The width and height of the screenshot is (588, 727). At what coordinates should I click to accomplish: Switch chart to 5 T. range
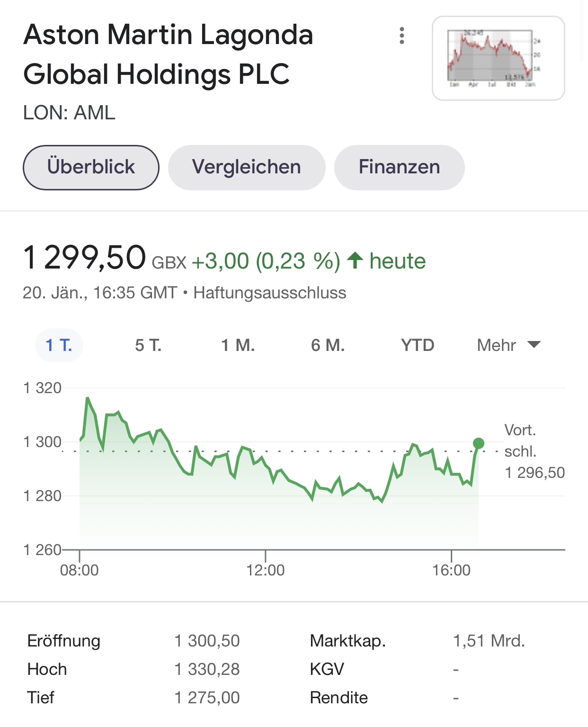click(x=148, y=345)
